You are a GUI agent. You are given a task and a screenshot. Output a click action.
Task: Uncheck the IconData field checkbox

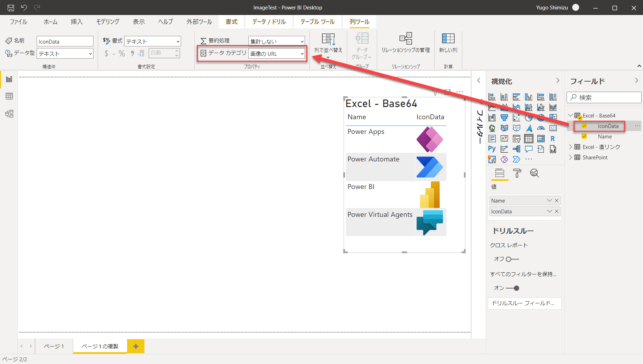point(584,126)
